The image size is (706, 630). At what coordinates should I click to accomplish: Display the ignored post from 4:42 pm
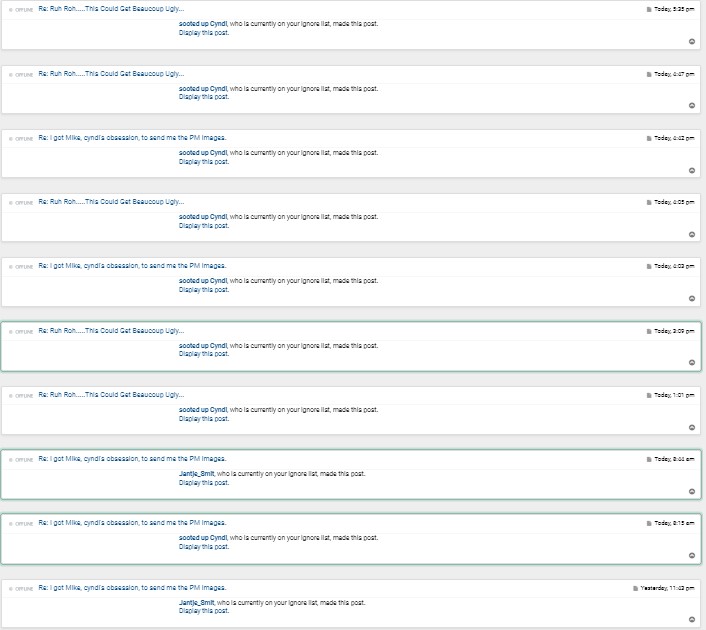pyautogui.click(x=204, y=162)
